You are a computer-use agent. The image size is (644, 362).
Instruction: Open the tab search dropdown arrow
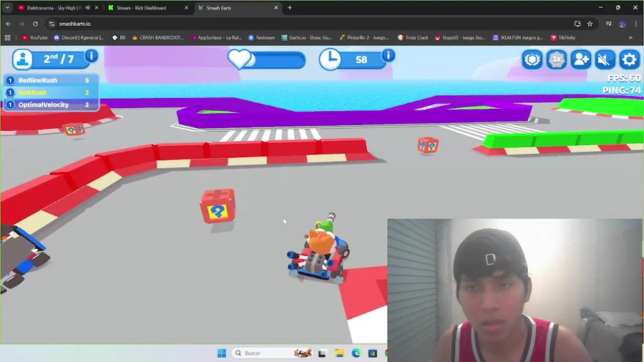(7, 8)
